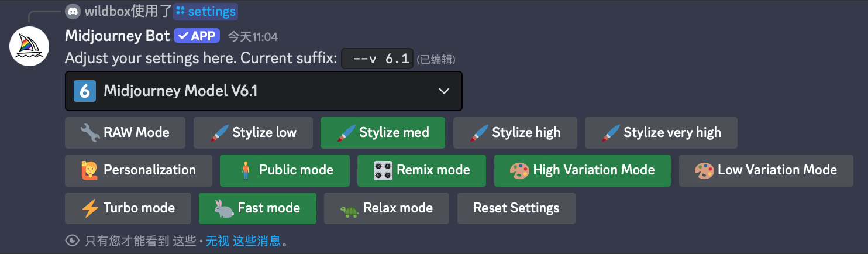Click the 今天11:04 timestamp
Image resolution: width=868 pixels, height=254 pixels.
click(253, 37)
